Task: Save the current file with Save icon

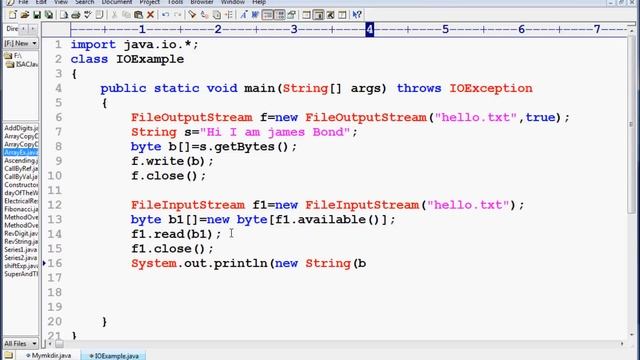Action: pyautogui.click(x=37, y=15)
